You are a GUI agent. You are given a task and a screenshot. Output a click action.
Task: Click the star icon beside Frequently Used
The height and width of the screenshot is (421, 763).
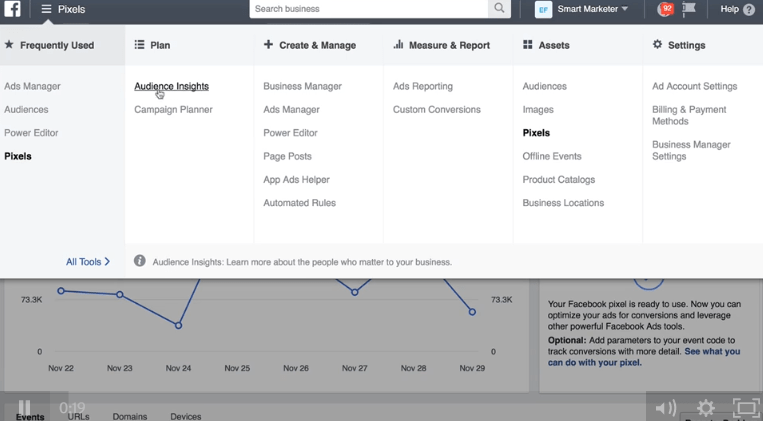pyautogui.click(x=9, y=45)
